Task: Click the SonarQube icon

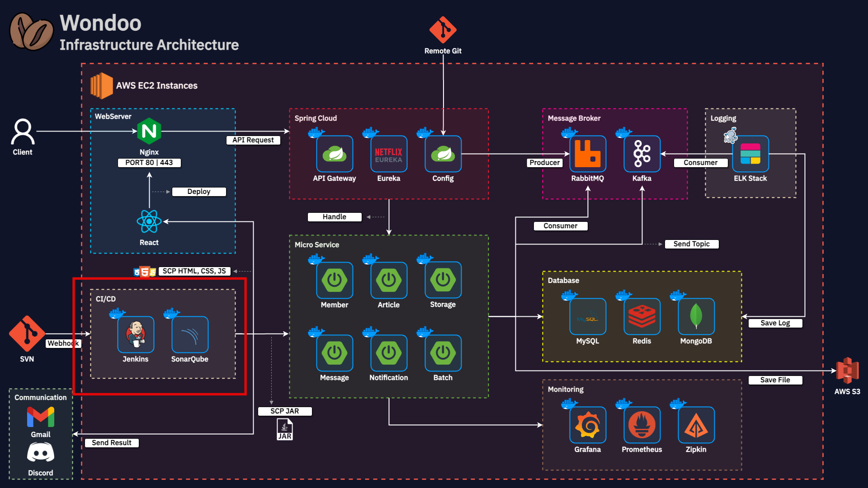Action: coord(190,335)
